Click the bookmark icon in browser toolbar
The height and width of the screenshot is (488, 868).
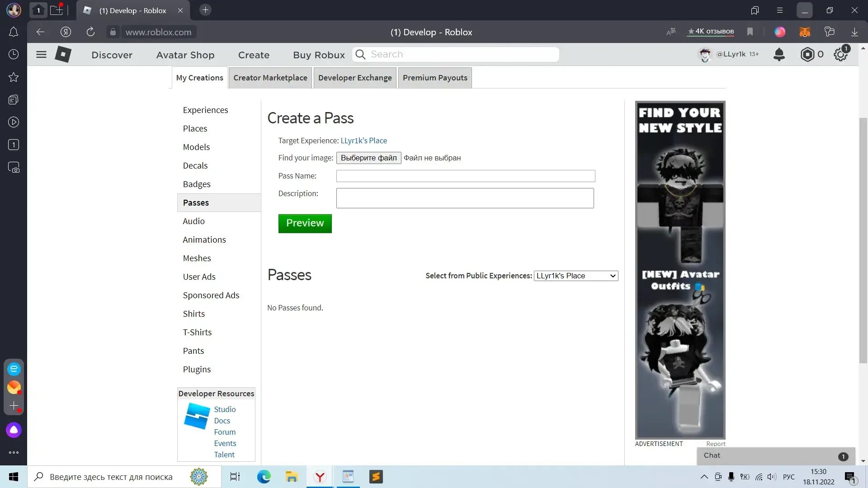tap(750, 32)
